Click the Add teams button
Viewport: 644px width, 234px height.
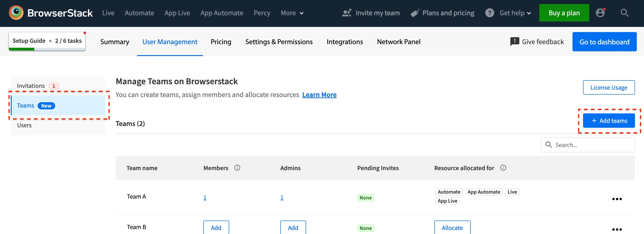[609, 121]
